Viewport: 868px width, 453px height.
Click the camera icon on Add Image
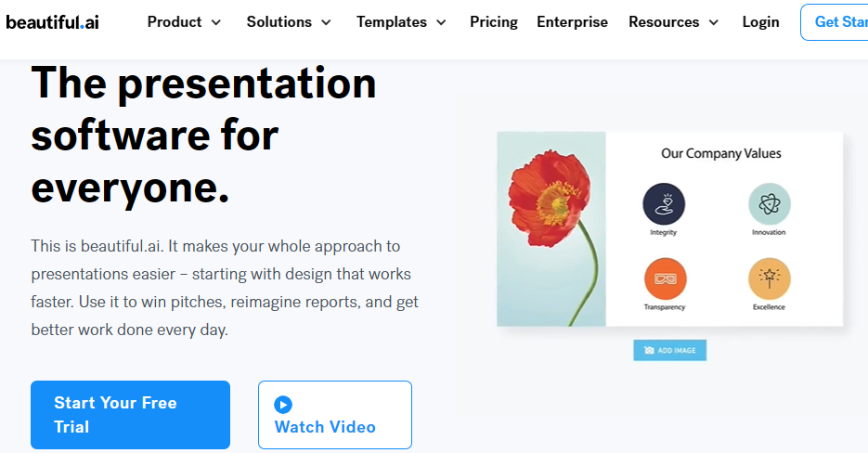[x=650, y=350]
